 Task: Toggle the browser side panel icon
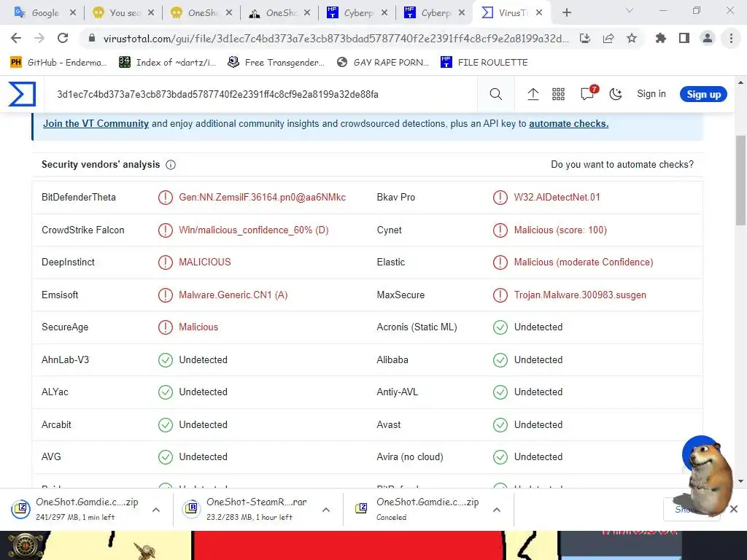(684, 38)
